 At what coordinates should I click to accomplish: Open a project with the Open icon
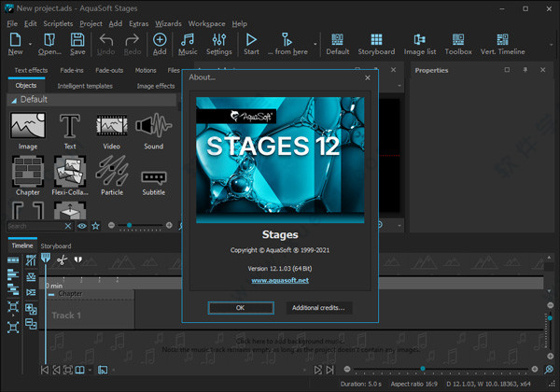(x=49, y=39)
